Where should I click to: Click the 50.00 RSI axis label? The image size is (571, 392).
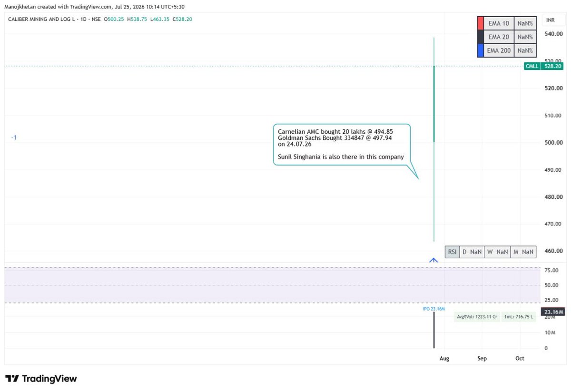(551, 285)
